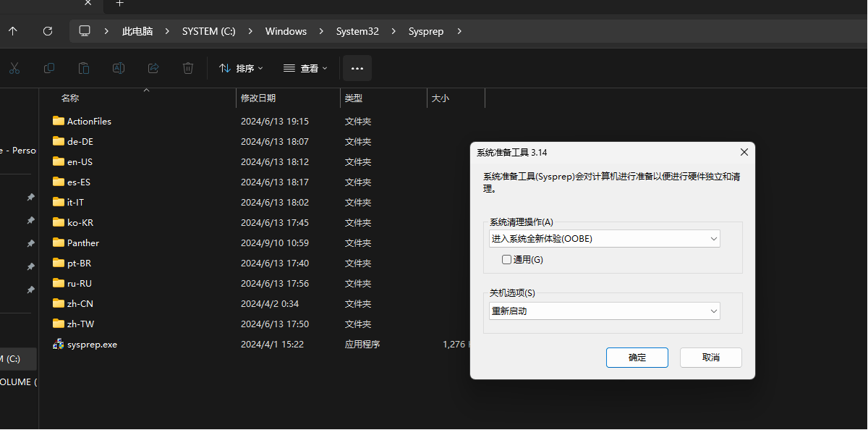The height and width of the screenshot is (430, 868).
Task: Open the 查看 view dropdown
Action: 305,68
